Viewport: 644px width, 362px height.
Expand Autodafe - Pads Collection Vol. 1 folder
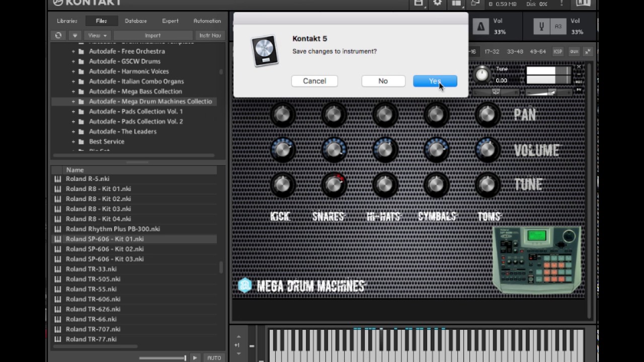pyautogui.click(x=73, y=112)
